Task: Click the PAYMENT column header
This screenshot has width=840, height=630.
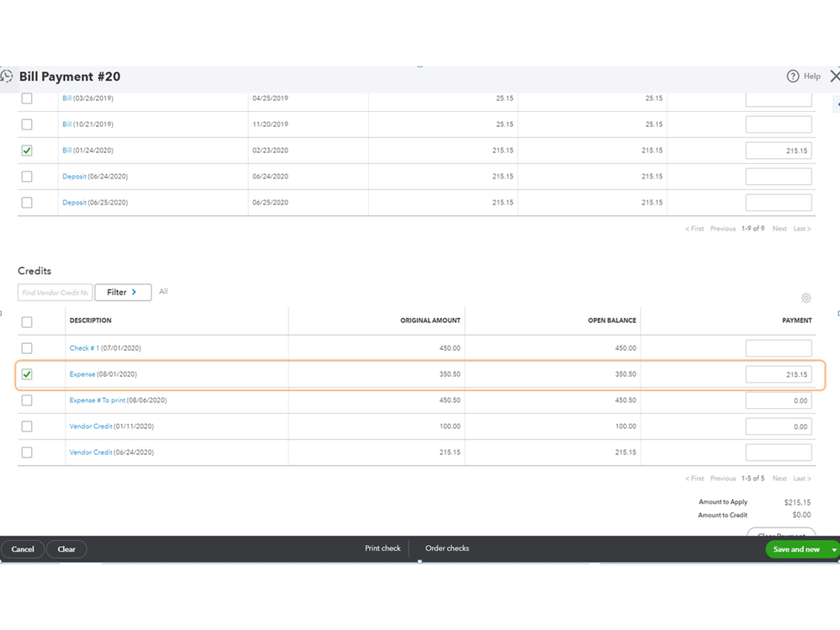Action: tap(796, 320)
